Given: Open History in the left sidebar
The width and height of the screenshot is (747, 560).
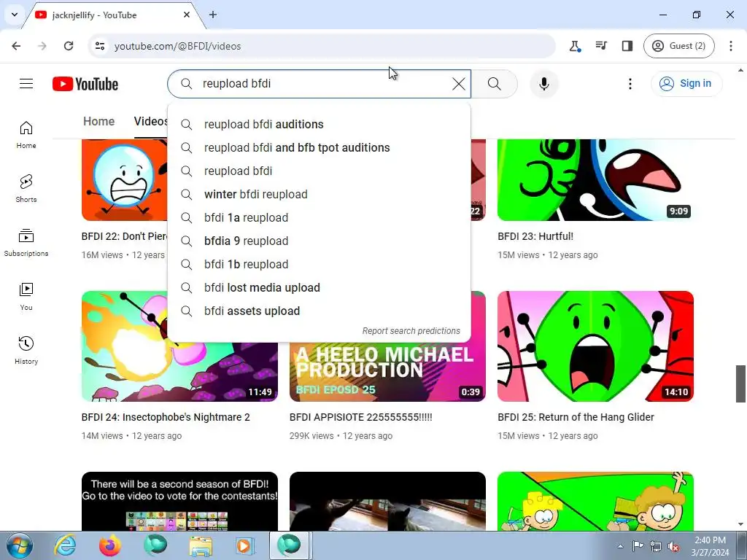Looking at the screenshot, I should [26, 350].
